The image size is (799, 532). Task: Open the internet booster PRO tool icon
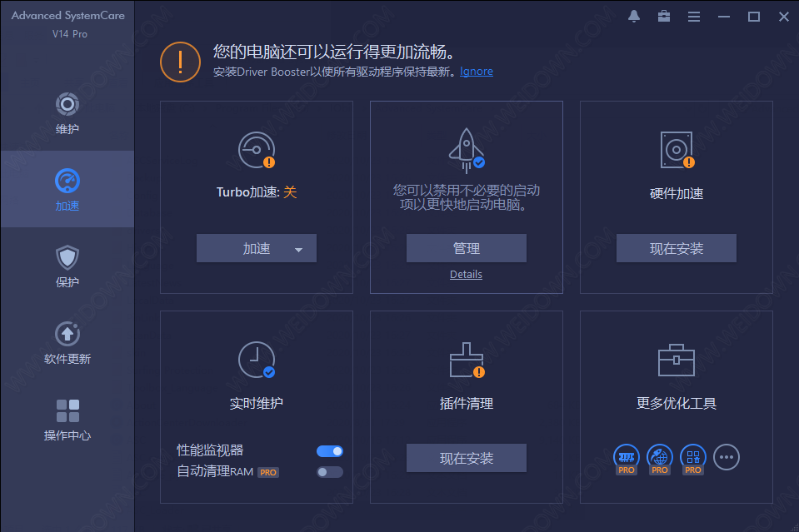click(659, 459)
